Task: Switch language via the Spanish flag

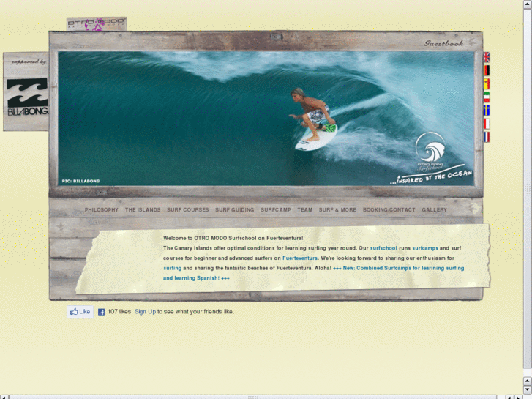Action: 486,83
